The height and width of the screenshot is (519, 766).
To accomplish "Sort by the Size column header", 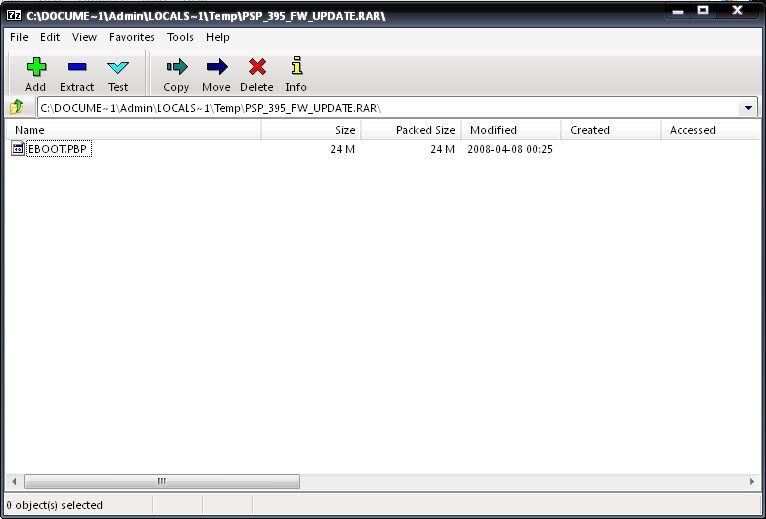I will coord(311,130).
